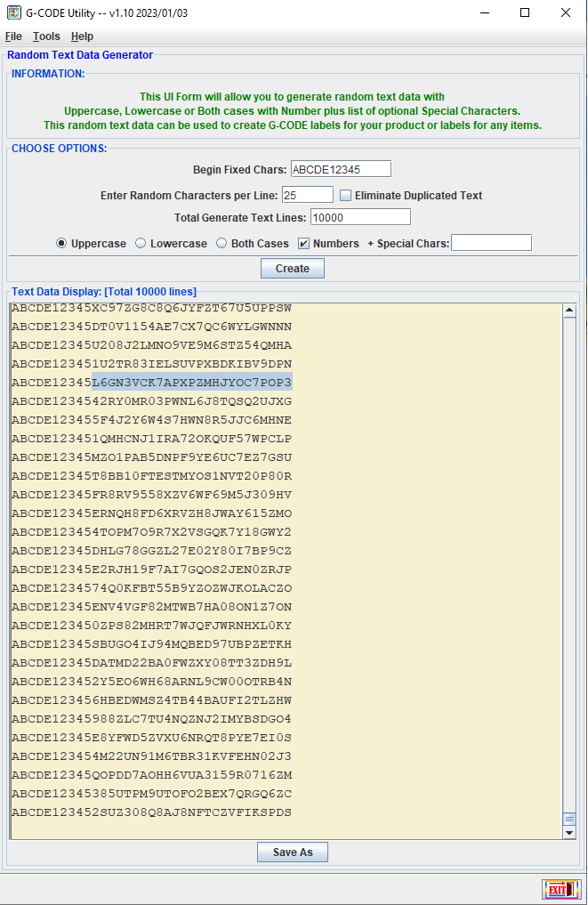This screenshot has width=588, height=905.
Task: Choose the Both Cases option
Action: (222, 244)
